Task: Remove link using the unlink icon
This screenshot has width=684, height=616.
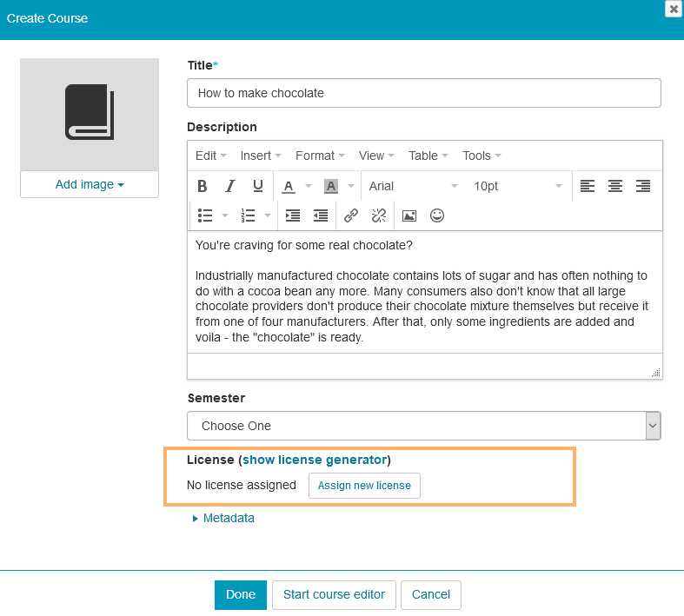Action: (379, 215)
